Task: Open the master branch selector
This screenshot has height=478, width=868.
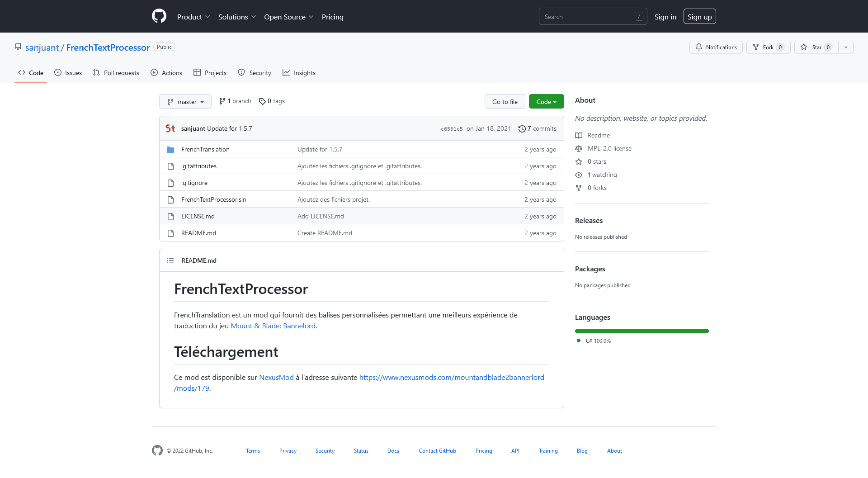Action: [185, 101]
